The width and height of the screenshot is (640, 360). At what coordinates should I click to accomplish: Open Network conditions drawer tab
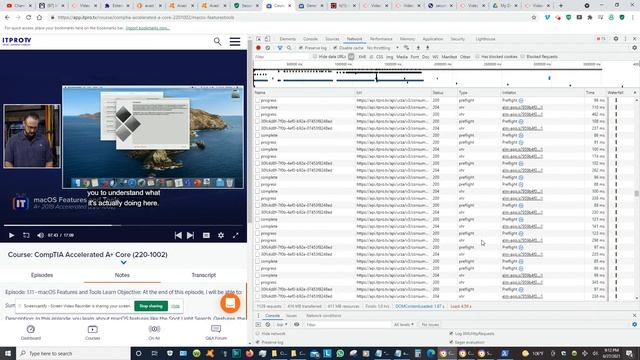[x=324, y=316]
